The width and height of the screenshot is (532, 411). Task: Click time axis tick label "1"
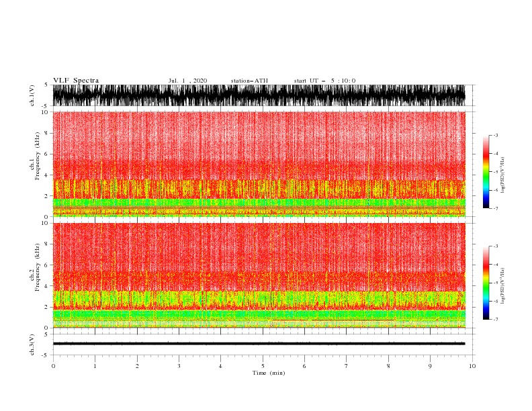pyautogui.click(x=95, y=366)
